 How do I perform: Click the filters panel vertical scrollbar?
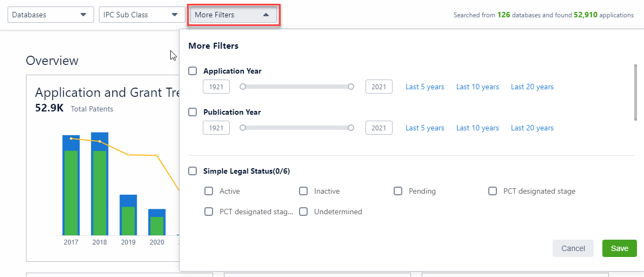636,92
